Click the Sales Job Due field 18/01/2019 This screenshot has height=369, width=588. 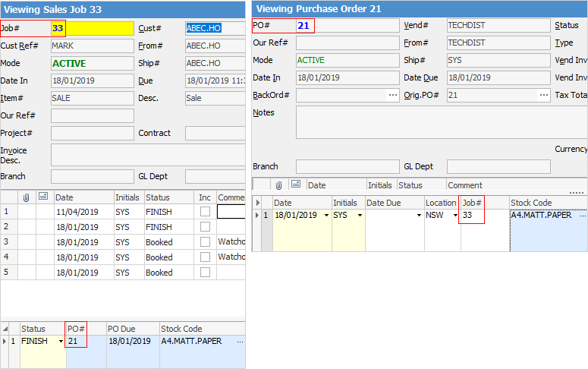pyautogui.click(x=215, y=80)
